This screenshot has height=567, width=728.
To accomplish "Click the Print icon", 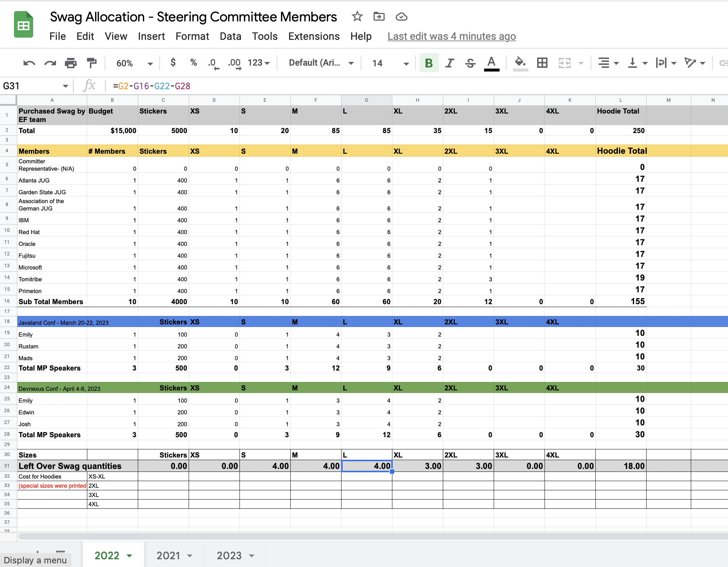I will click(x=71, y=63).
